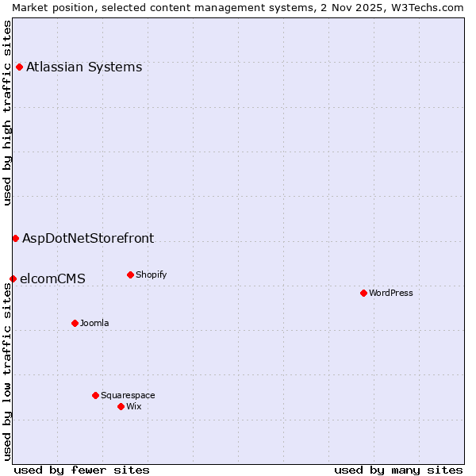
Task: Click the Wix red diamond marker
Action: pos(121,406)
